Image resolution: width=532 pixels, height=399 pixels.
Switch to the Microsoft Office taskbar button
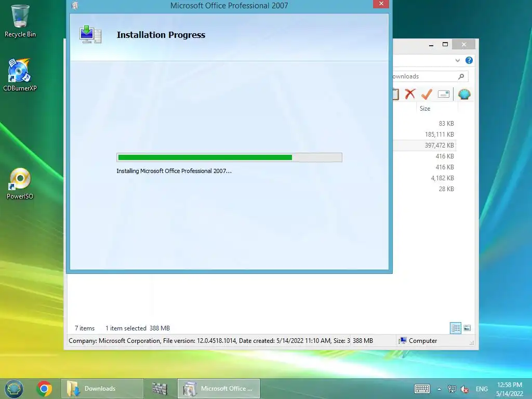coord(219,389)
